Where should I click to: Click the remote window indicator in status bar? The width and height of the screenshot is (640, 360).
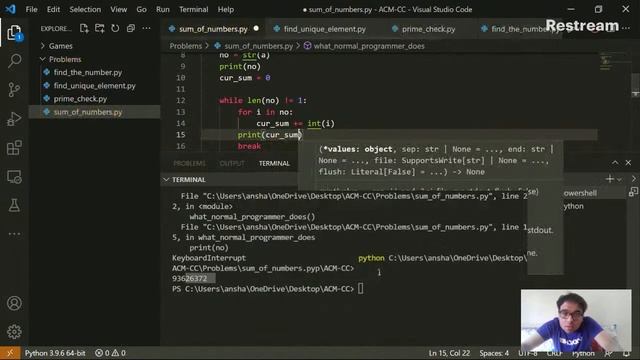pos(10,353)
